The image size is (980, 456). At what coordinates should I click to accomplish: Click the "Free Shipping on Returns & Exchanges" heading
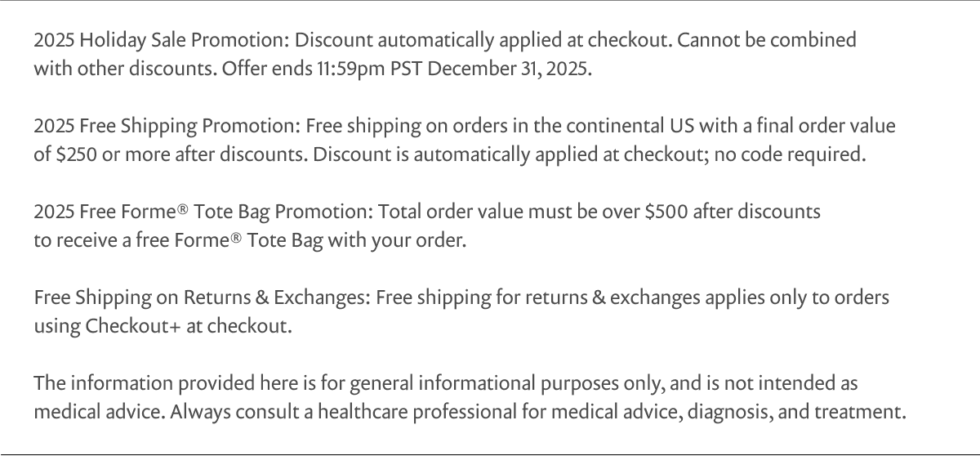point(203,298)
